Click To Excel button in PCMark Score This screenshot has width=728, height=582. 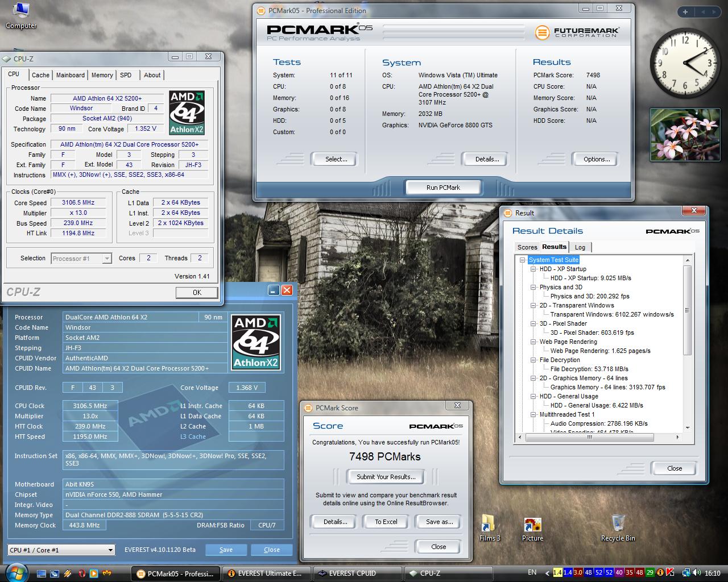386,522
